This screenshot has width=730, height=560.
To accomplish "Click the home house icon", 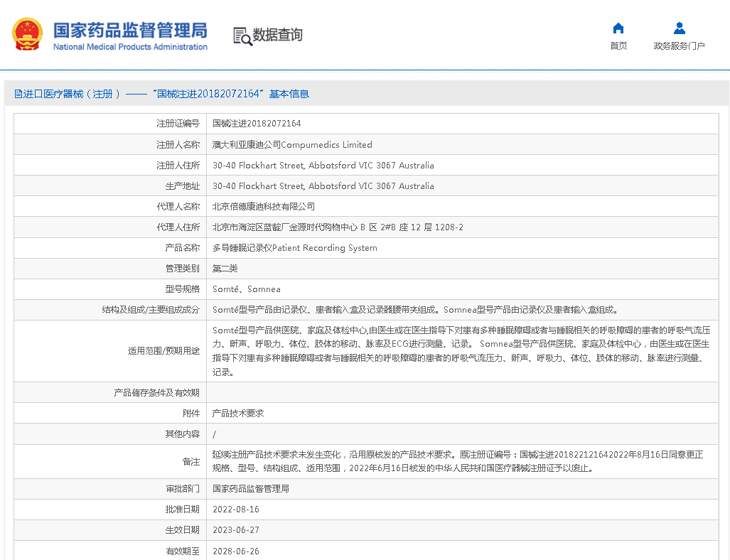I will 618,28.
